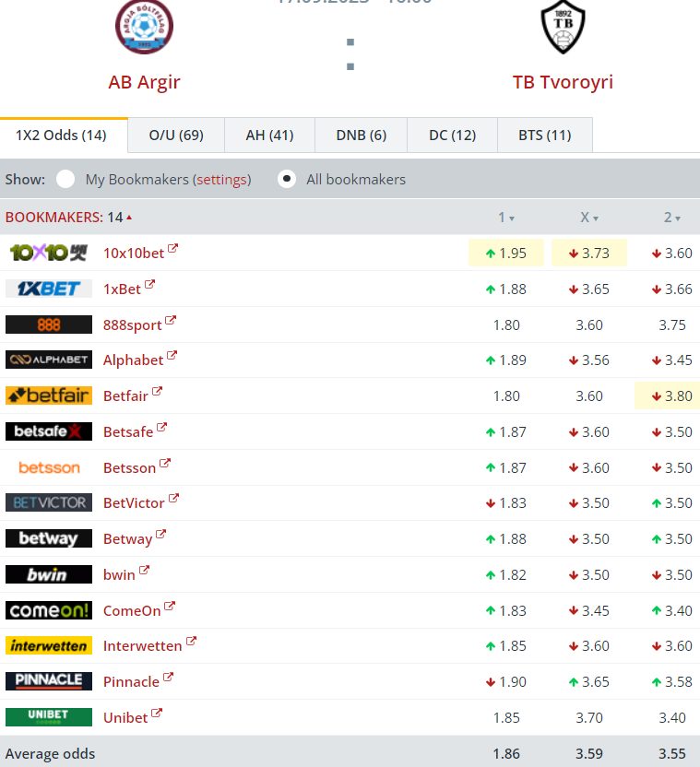Viewport: 700px width, 767px height.
Task: Click external link icon next to Betway
Action: [161, 536]
